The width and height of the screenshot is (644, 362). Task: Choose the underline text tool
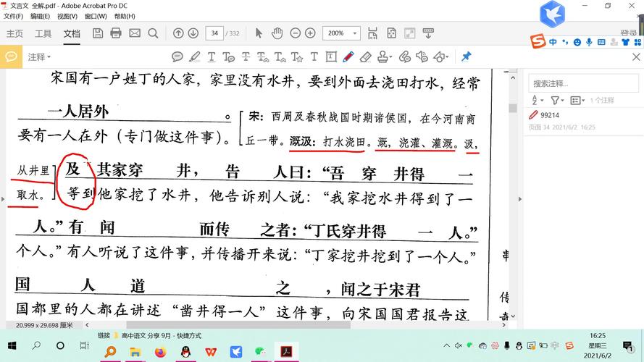click(x=212, y=56)
